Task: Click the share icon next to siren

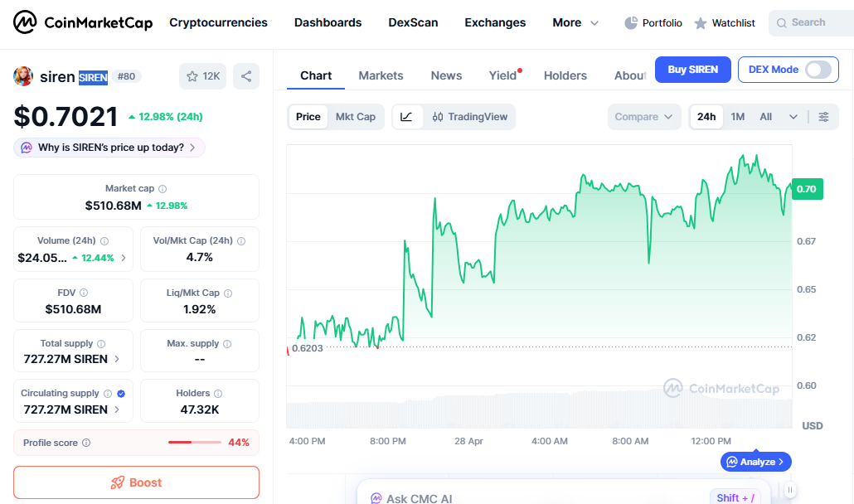Action: click(x=245, y=75)
